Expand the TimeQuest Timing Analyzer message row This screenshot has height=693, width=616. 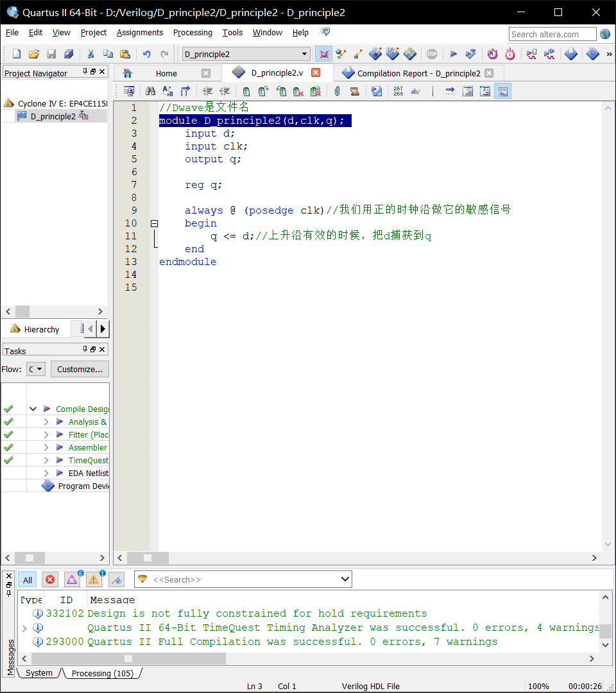(x=24, y=628)
